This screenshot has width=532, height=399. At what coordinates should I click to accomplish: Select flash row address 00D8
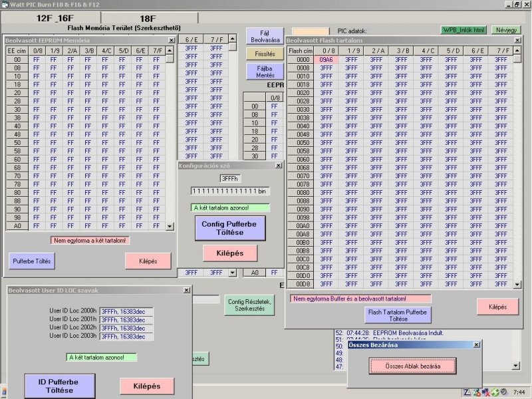[301, 284]
